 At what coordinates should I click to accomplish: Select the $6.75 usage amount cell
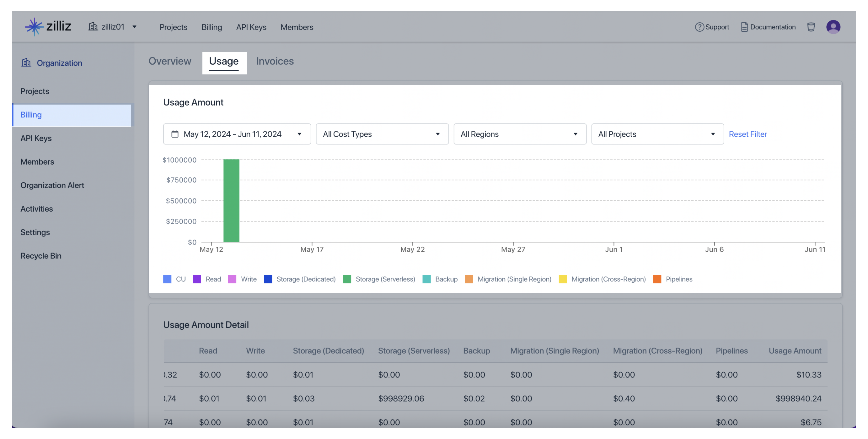click(811, 422)
